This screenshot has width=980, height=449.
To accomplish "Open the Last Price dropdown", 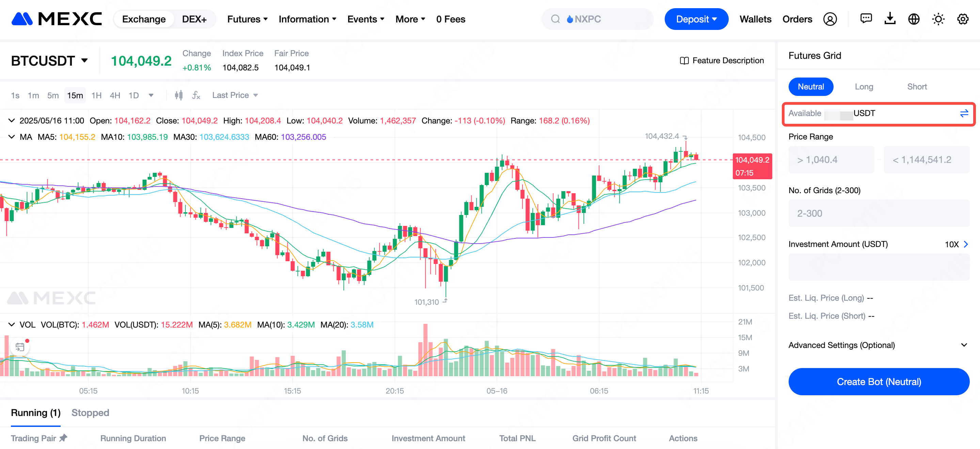I will tap(235, 95).
